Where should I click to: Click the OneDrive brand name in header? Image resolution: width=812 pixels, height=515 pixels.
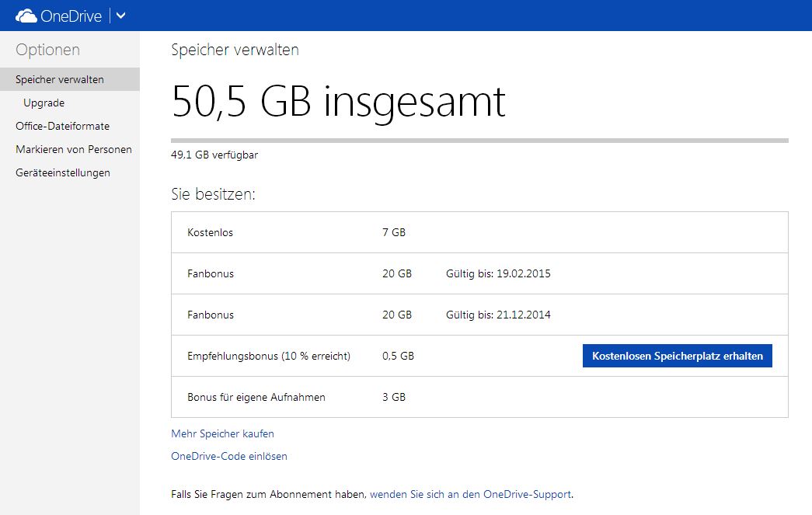coord(72,16)
